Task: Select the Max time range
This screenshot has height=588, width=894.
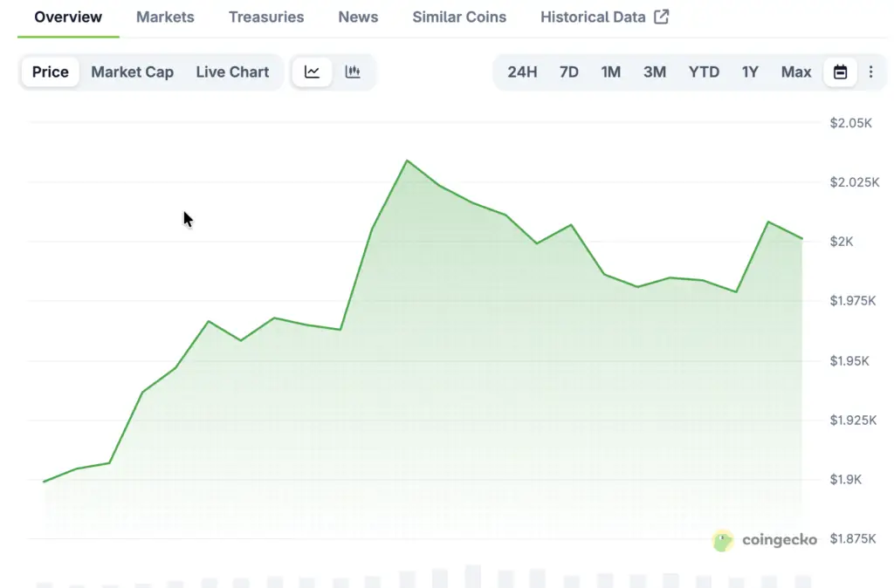Action: pyautogui.click(x=796, y=72)
